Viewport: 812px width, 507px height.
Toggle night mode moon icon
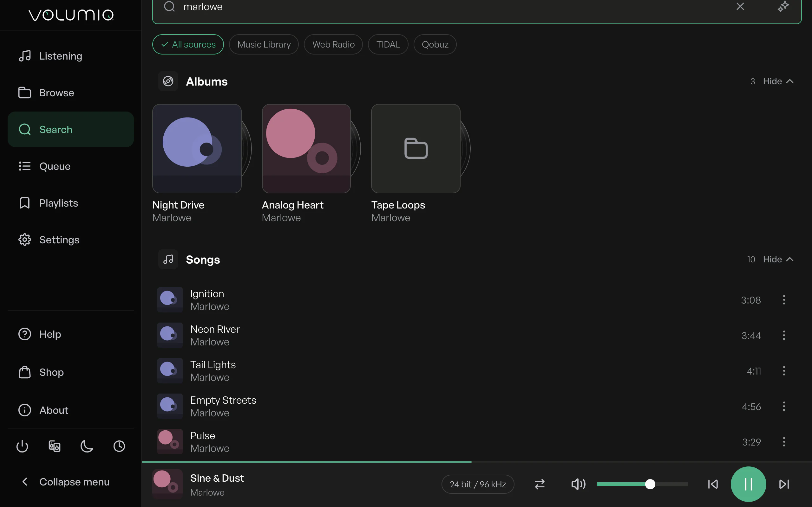coord(87,446)
